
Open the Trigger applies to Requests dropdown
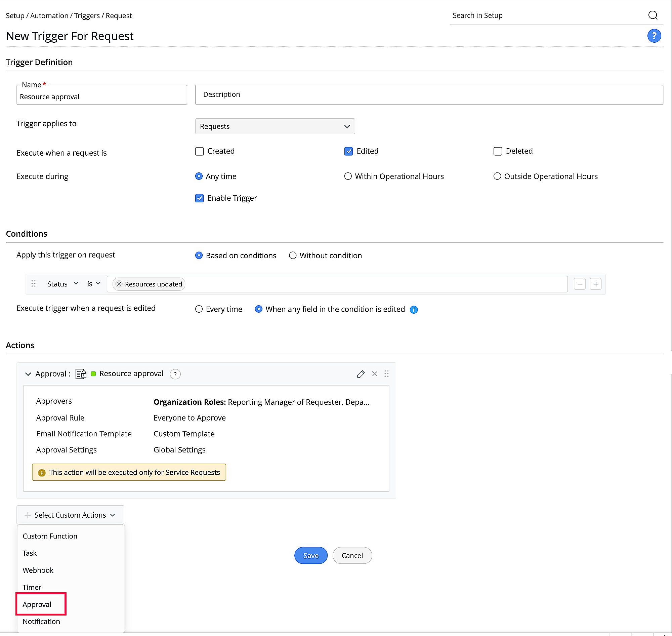(275, 126)
